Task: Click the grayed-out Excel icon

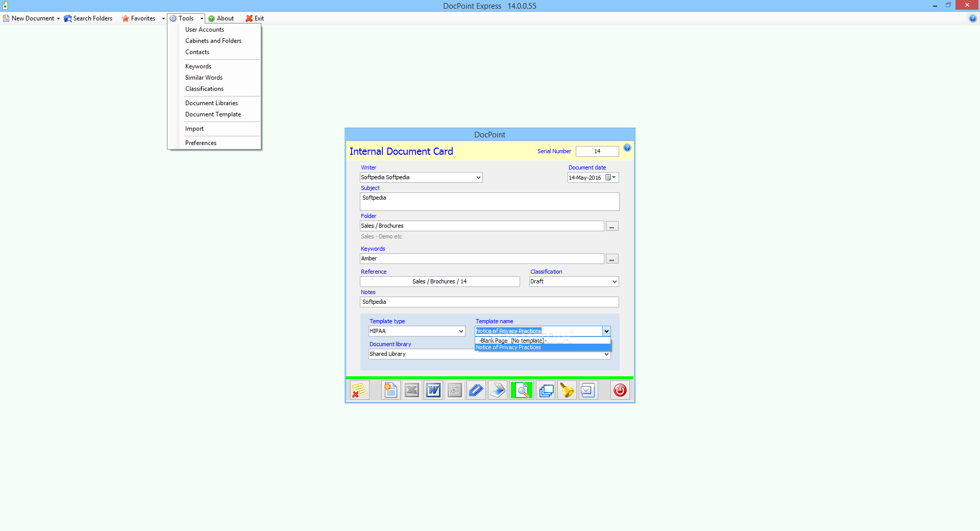Action: point(412,391)
